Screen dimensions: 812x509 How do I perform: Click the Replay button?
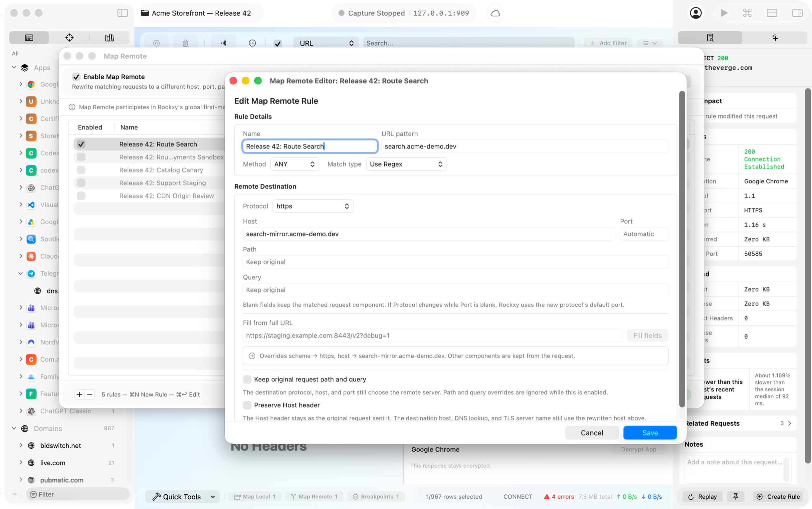[702, 497]
